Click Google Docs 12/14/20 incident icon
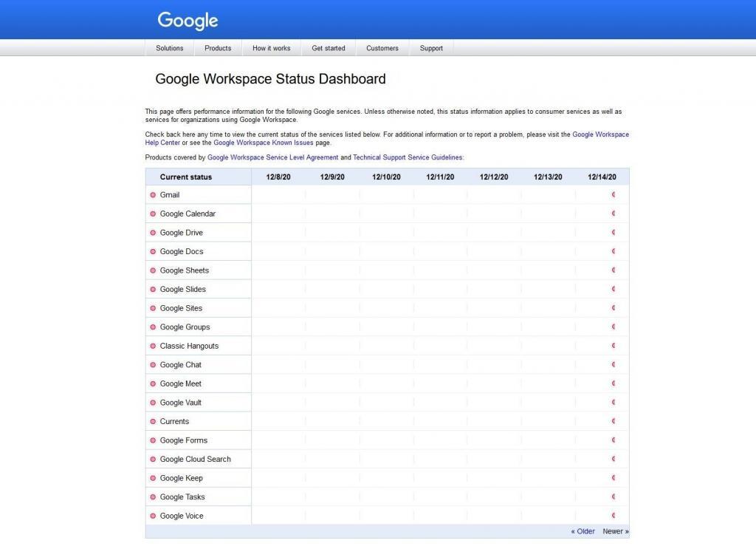756x546 pixels. click(613, 251)
